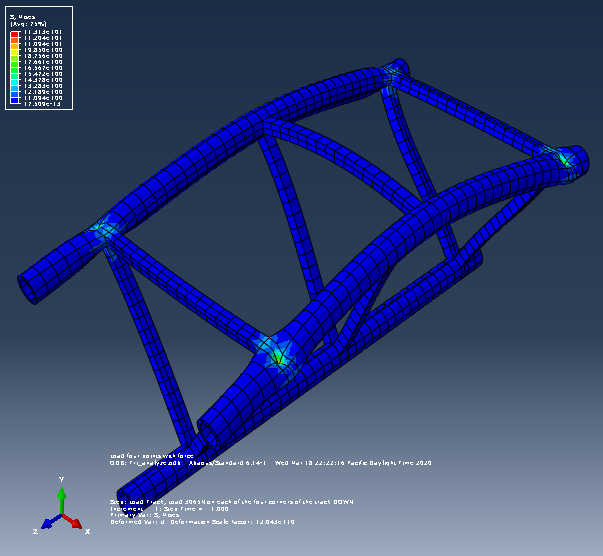Image resolution: width=603 pixels, height=556 pixels.
Task: Click the red X-axis arrow of the triad
Action: click(73, 522)
